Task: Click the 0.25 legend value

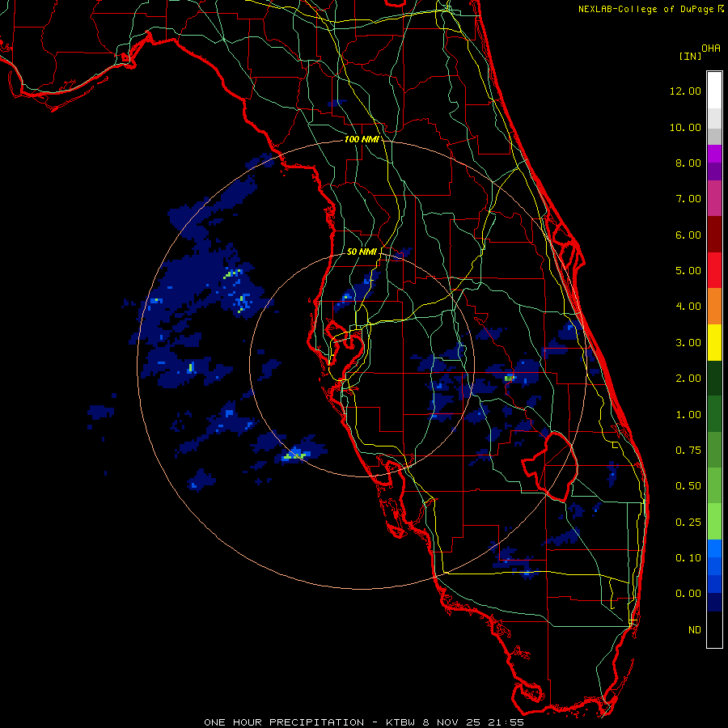Action: (688, 523)
